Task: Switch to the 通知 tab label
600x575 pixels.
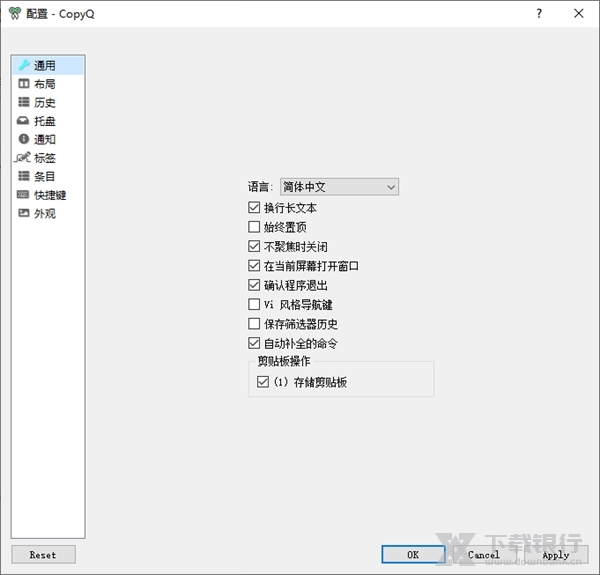Action: 45,139
